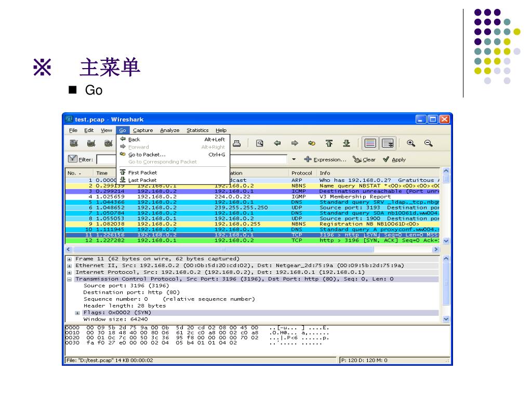
Task: Click the packet details scroll down arrow
Action: 446,319
